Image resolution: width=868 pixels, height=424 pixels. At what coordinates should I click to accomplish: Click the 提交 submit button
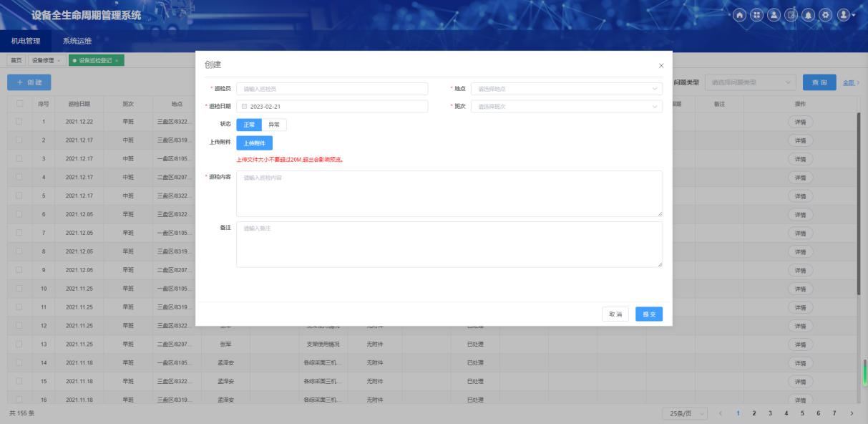click(649, 314)
